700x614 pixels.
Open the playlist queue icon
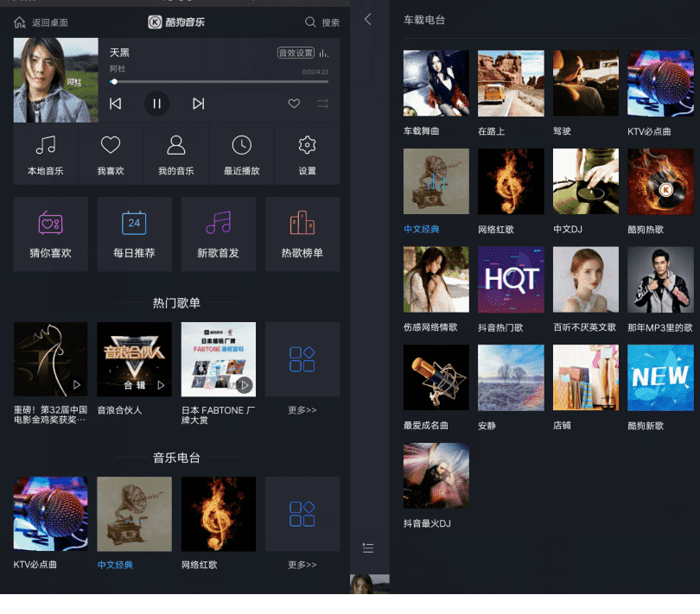pos(368,548)
